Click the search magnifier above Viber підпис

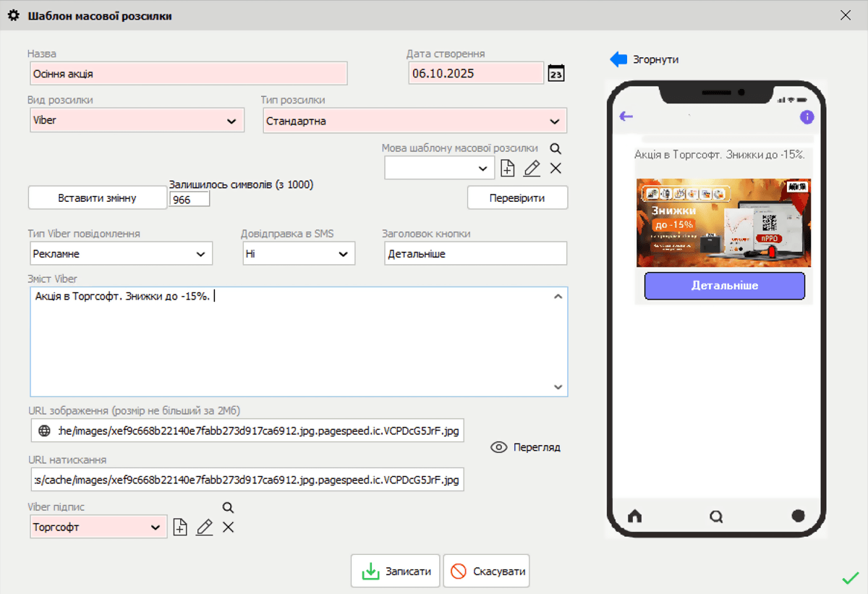pyautogui.click(x=228, y=508)
